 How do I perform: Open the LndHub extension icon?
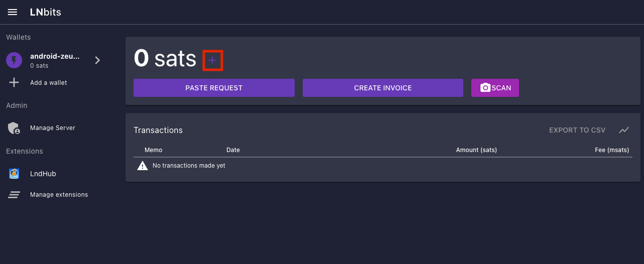pos(14,174)
